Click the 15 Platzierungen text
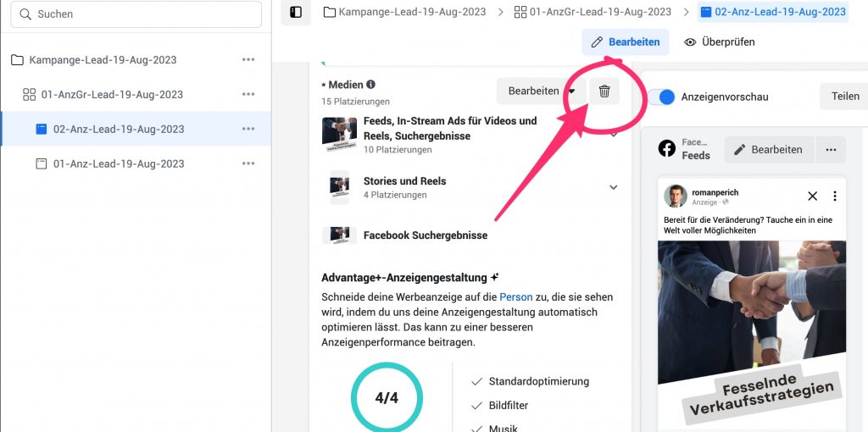Image resolution: width=868 pixels, height=432 pixels. click(x=355, y=102)
